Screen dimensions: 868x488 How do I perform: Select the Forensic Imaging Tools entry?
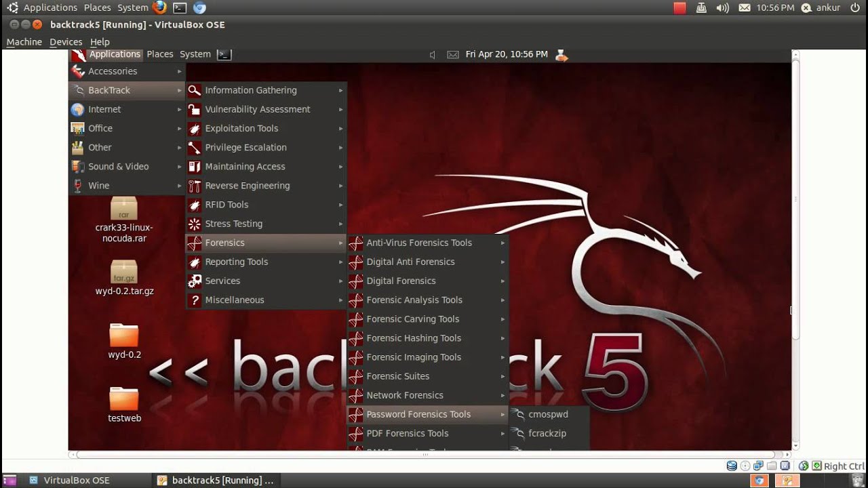tap(428, 357)
